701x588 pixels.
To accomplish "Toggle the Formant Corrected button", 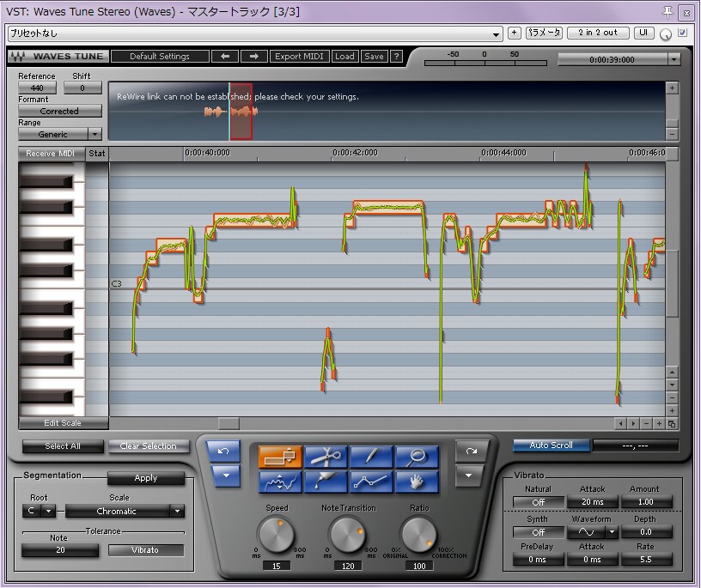I will pos(60,111).
